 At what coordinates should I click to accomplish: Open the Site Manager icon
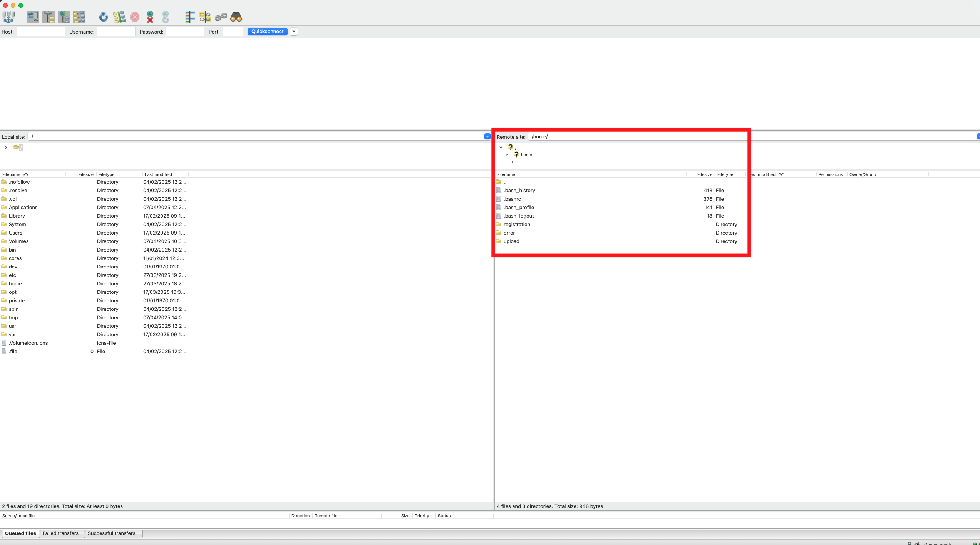click(8, 17)
